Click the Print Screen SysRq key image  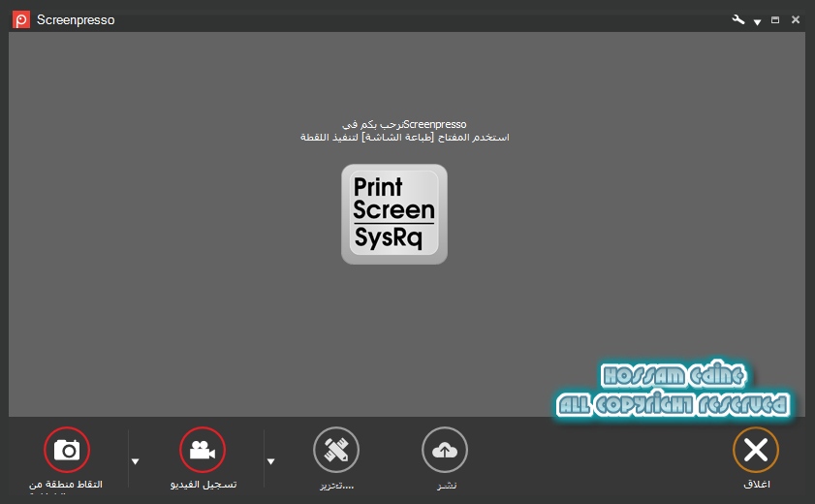[x=394, y=214]
